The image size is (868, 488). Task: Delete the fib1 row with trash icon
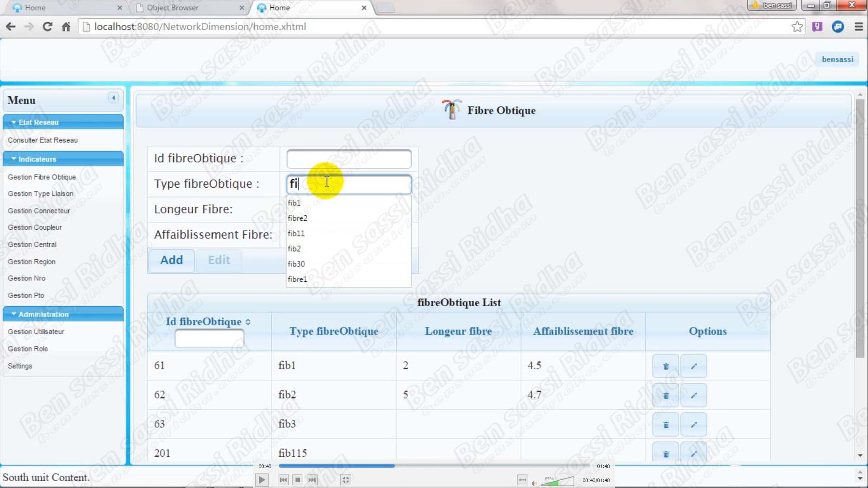coord(665,366)
